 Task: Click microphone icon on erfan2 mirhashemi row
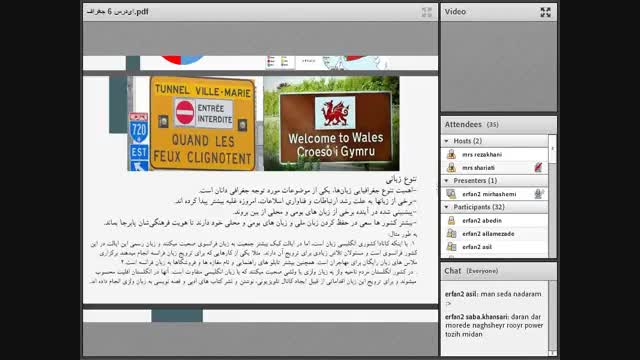point(538,194)
